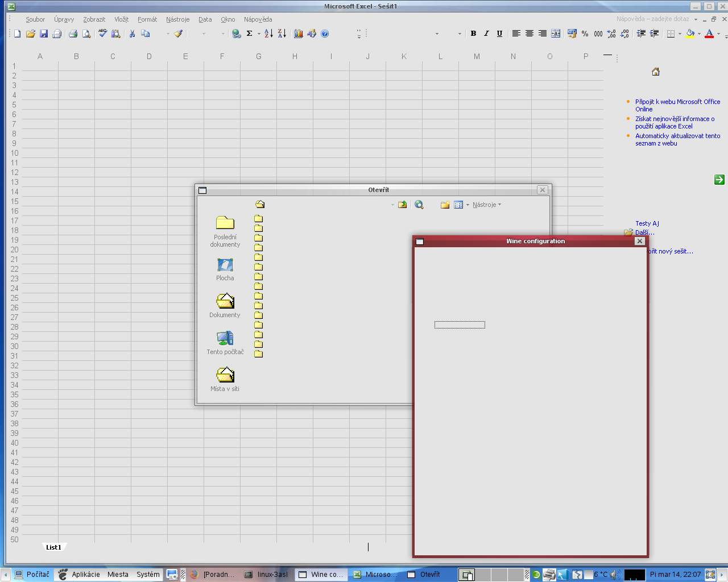728x582 pixels.
Task: Select Plocha in Otevřít sidebar
Action: point(225,269)
